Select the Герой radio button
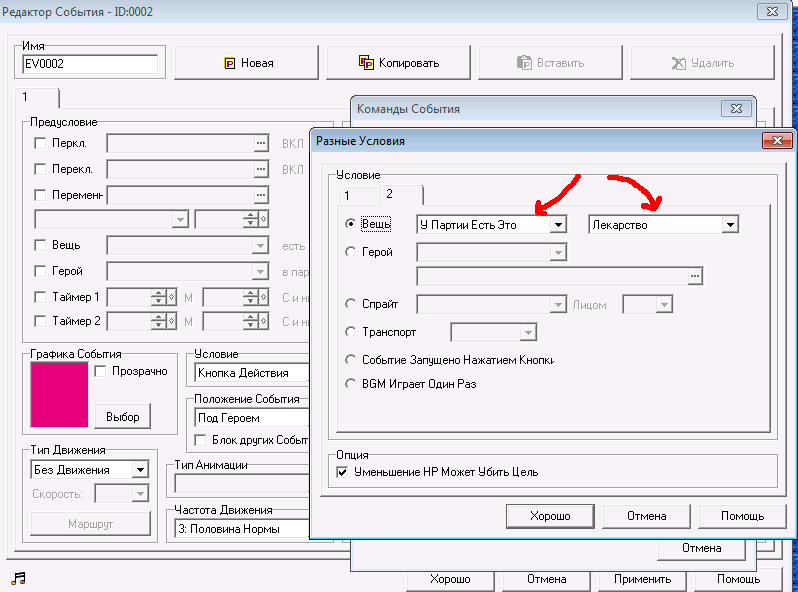The height and width of the screenshot is (592, 798). click(x=350, y=251)
